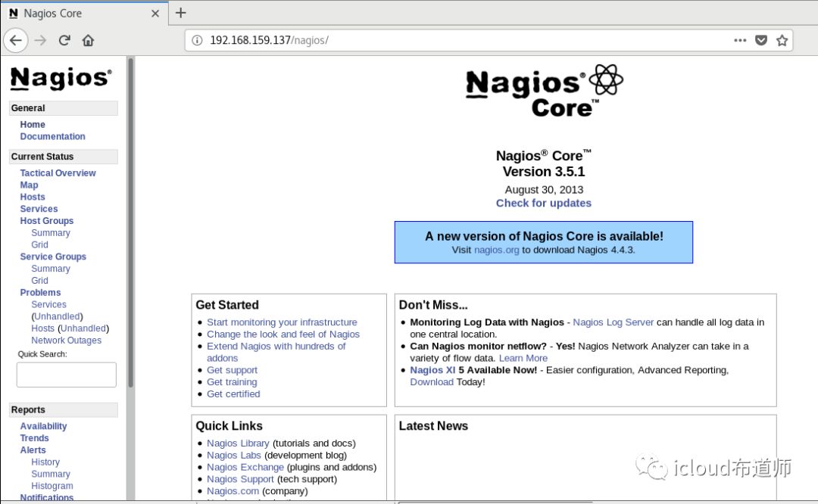
Task: Open the Service Groups page
Action: (53, 257)
